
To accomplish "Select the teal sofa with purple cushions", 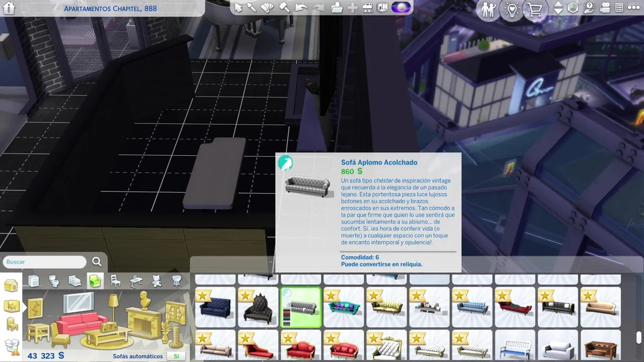I will (344, 307).
